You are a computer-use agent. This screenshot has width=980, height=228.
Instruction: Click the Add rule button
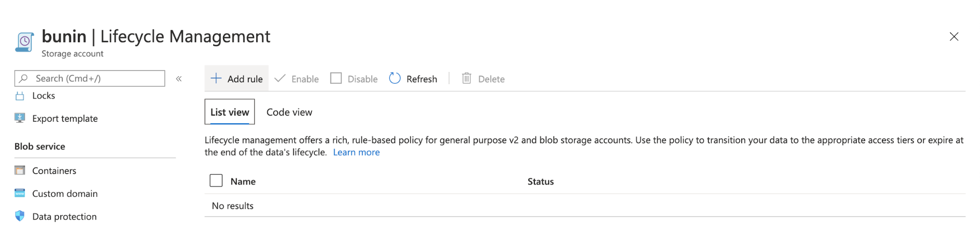[237, 79]
